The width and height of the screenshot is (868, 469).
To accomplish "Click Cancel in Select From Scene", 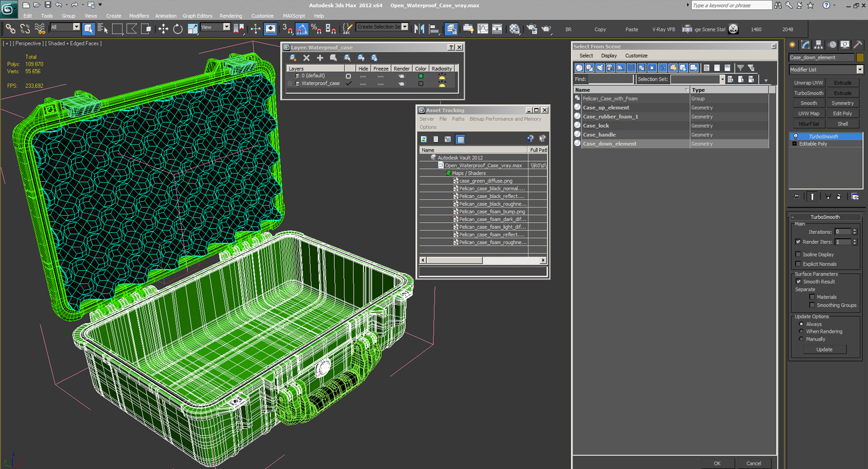I will tap(754, 463).
